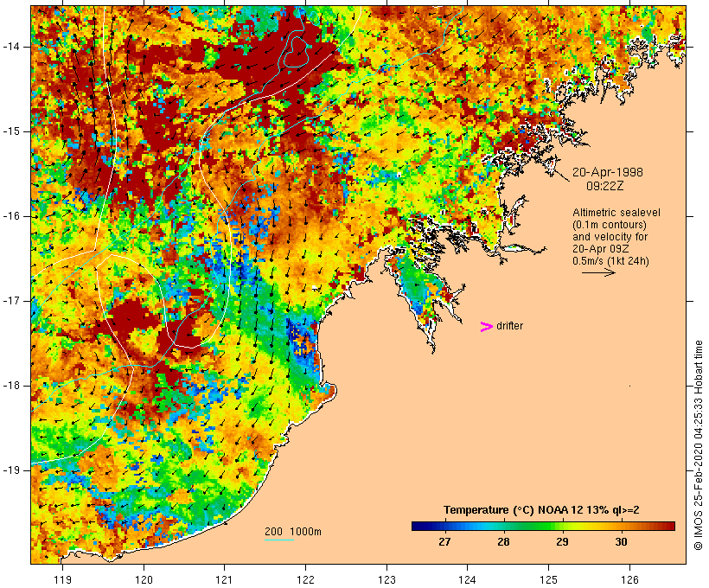Screen dimensions: 709x588
Task: Click the 27 color bar tick label
Action: (444, 541)
